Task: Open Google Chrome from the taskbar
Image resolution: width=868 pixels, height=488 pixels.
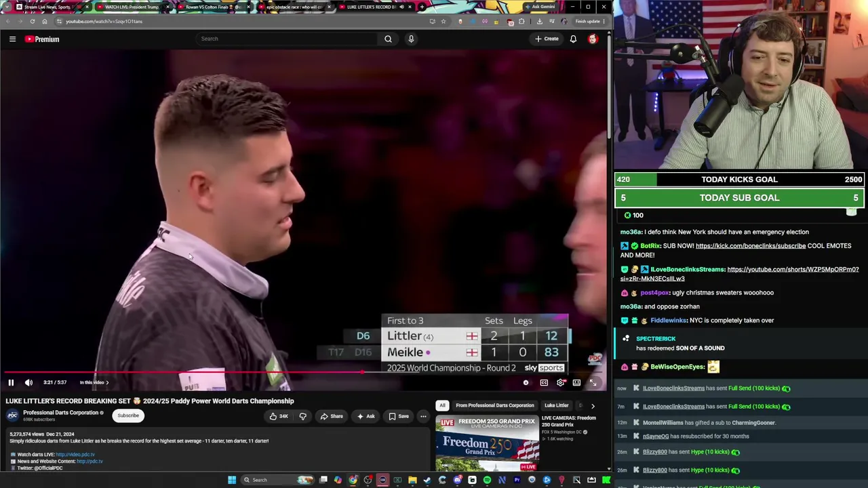Action: click(x=353, y=480)
